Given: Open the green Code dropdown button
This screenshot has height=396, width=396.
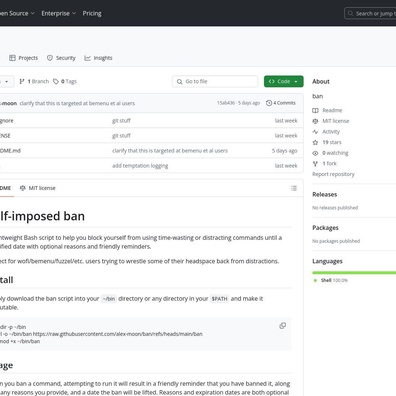Looking at the screenshot, I should (x=284, y=81).
